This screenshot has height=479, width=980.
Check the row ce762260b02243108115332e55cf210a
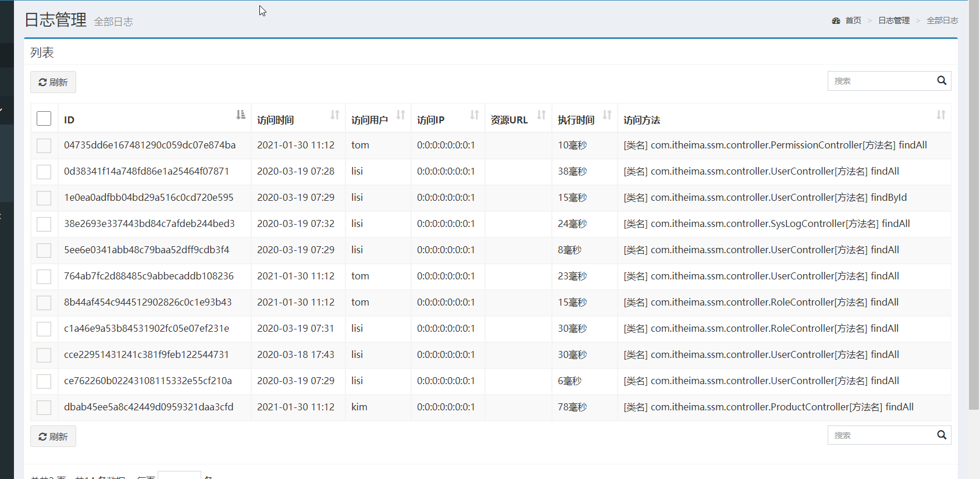pyautogui.click(x=44, y=381)
